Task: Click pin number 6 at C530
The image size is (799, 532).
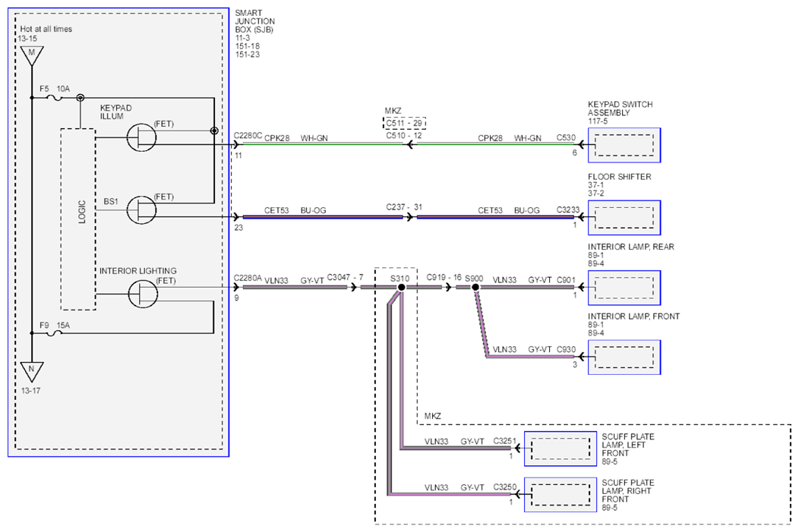Action: (574, 153)
